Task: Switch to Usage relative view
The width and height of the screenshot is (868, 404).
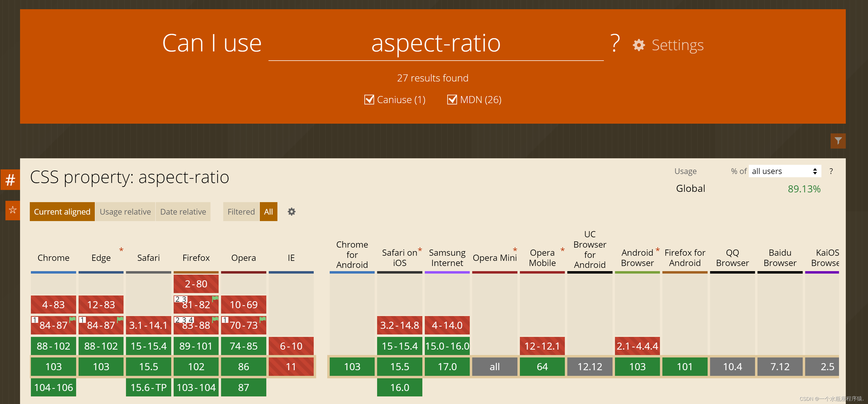Action: pyautogui.click(x=125, y=211)
